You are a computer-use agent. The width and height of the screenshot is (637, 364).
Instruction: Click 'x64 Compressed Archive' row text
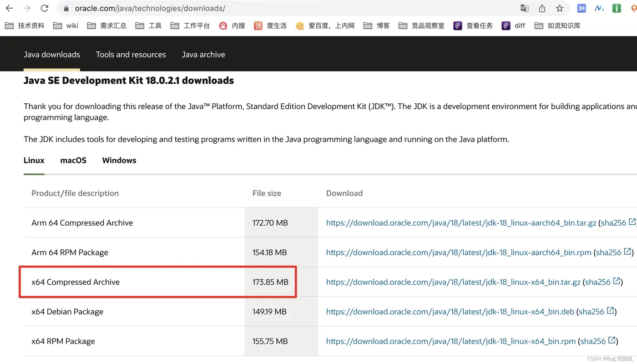tap(76, 282)
